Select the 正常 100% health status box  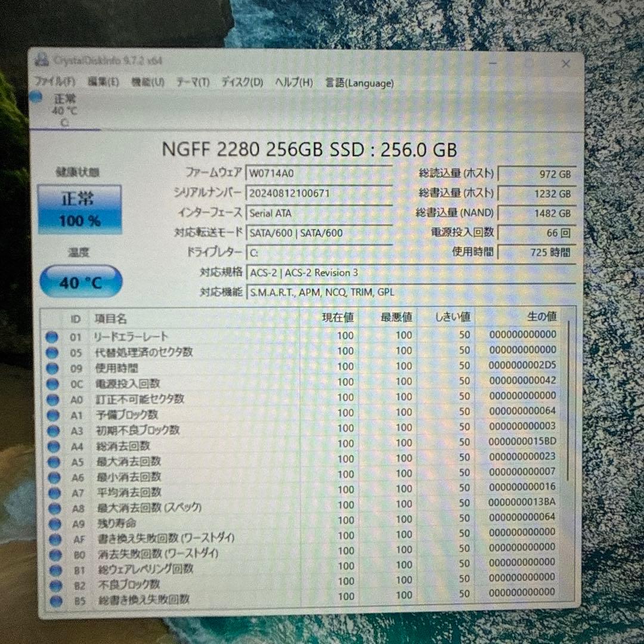(x=79, y=209)
